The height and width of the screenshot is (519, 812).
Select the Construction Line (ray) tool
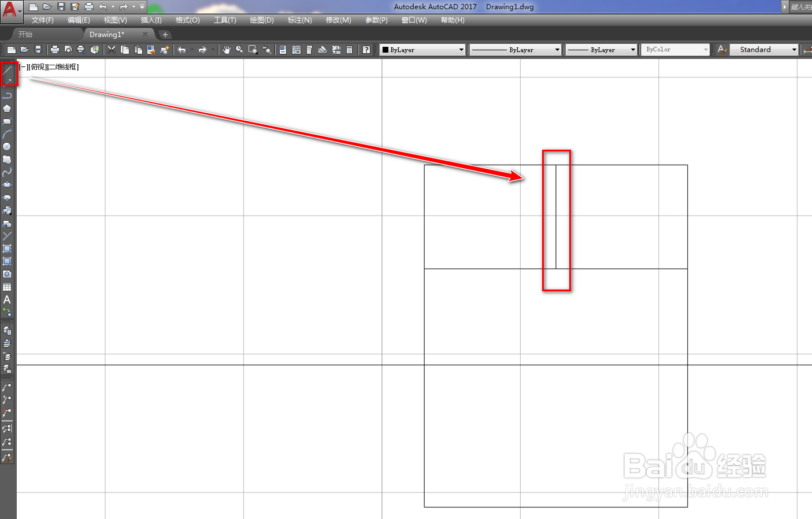point(8,81)
